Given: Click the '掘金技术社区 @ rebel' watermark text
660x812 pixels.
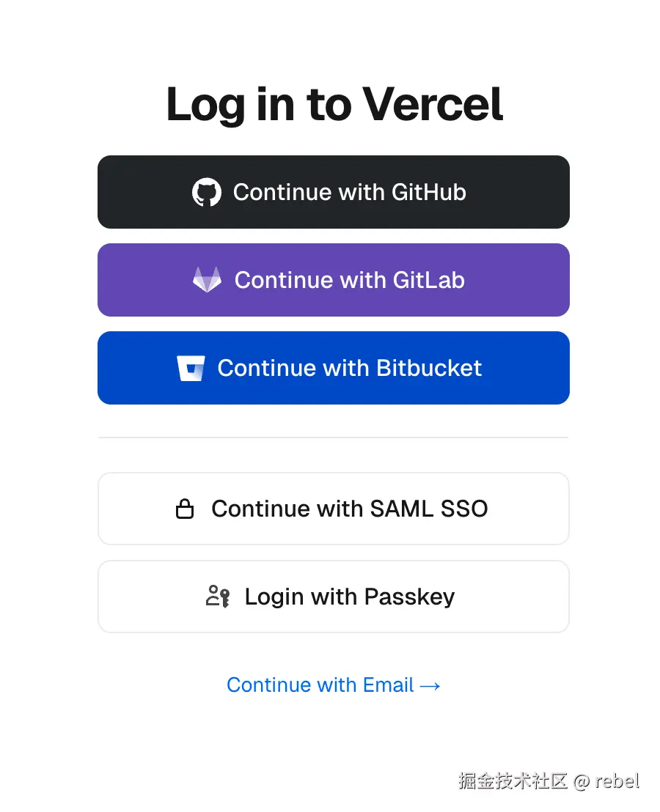Looking at the screenshot, I should (x=549, y=780).
